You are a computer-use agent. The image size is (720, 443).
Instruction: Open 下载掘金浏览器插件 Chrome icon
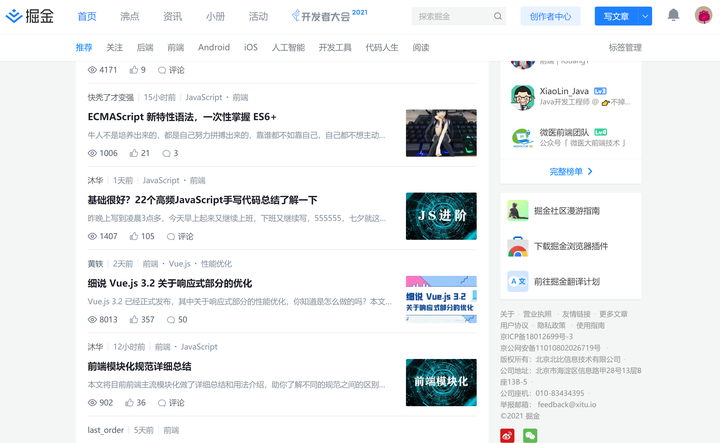[x=518, y=246]
